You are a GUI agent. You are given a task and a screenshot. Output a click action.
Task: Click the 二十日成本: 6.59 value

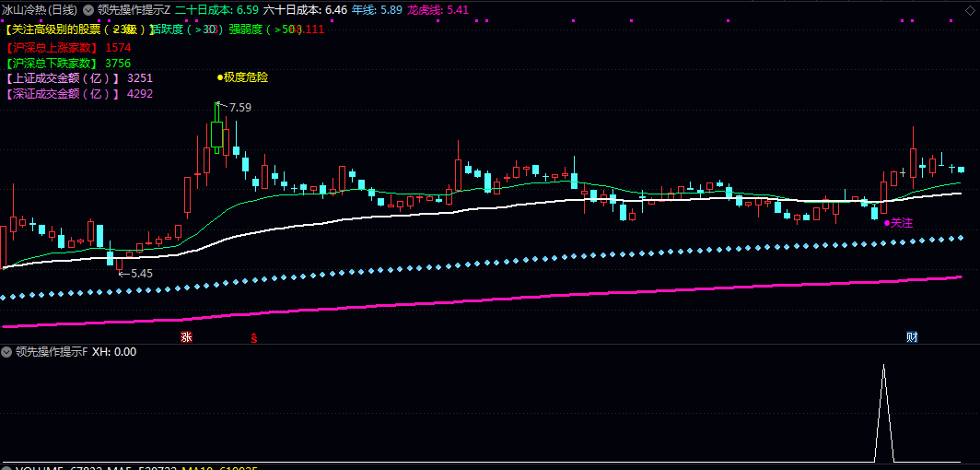(216, 10)
